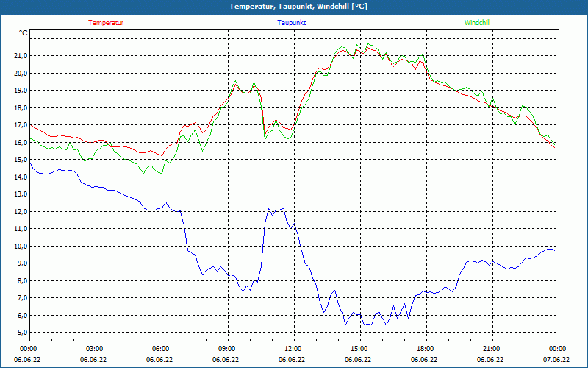The height and width of the screenshot is (368, 588).
Task: Click the 21:00 time axis label
Action: tap(492, 349)
